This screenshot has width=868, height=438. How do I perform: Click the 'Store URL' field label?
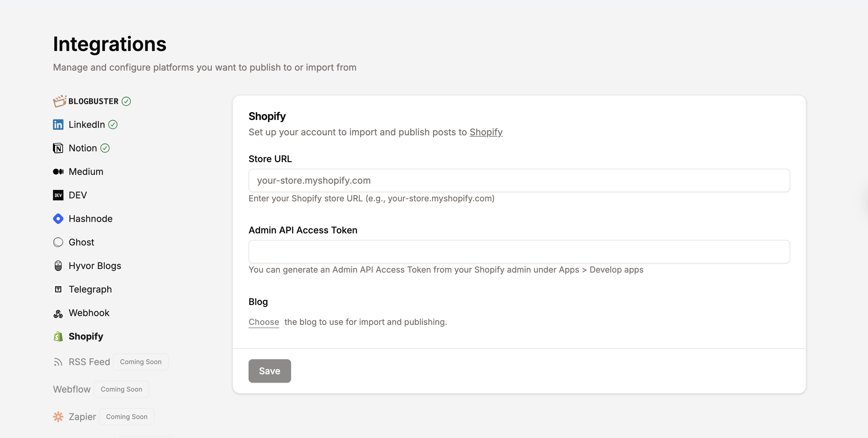270,159
